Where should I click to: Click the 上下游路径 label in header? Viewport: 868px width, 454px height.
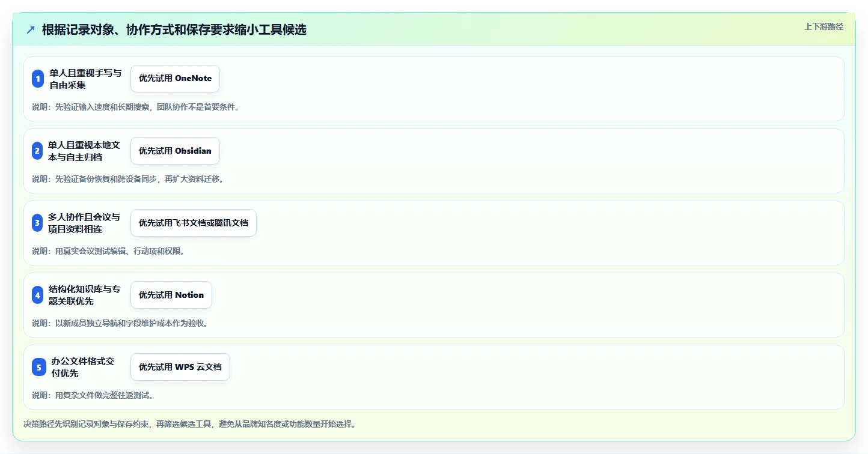(x=824, y=26)
